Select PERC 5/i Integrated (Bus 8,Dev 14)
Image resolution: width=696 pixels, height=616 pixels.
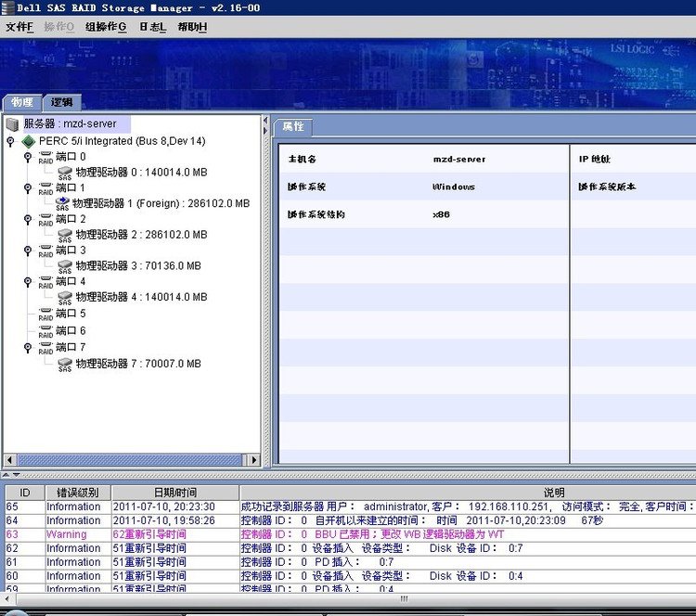coord(122,141)
